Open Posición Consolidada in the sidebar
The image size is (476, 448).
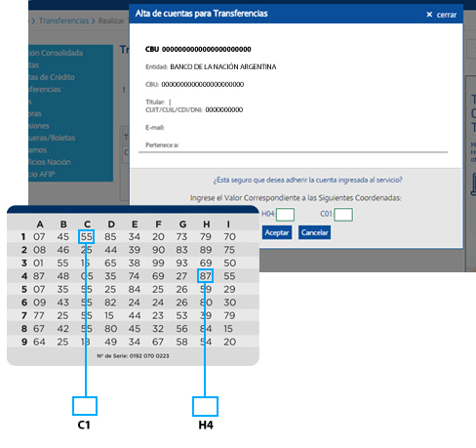(x=56, y=53)
